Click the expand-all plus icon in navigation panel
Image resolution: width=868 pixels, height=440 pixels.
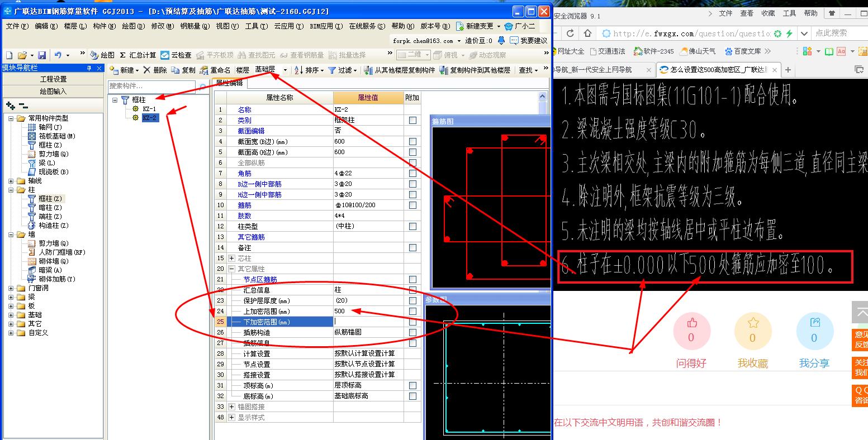tap(11, 105)
